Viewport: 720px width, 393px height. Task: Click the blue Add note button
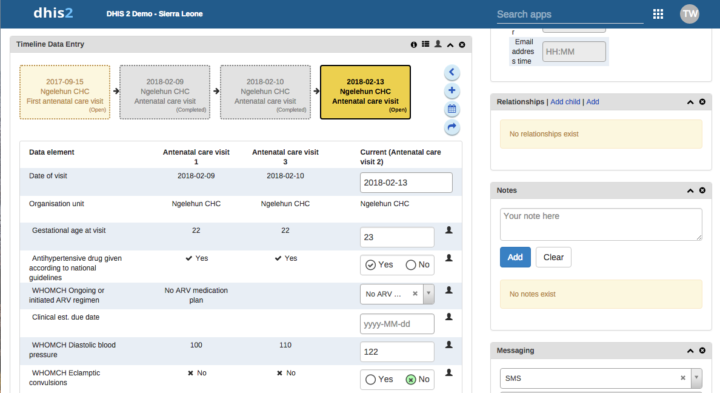[515, 257]
